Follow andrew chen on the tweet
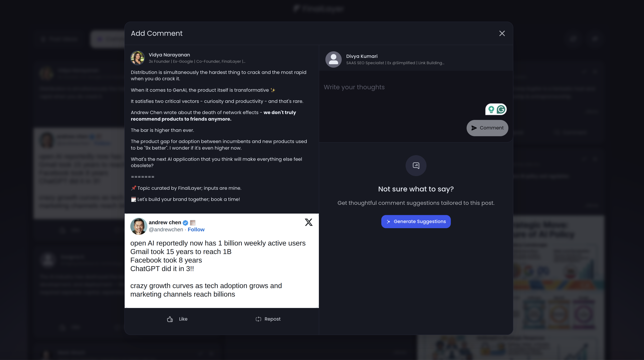This screenshot has height=360, width=644. point(196,230)
